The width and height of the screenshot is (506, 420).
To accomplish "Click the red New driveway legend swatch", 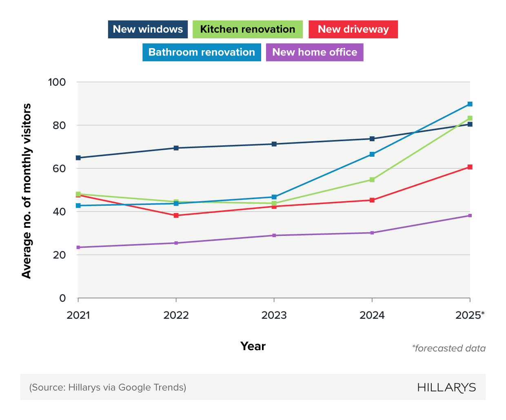I will (353, 29).
